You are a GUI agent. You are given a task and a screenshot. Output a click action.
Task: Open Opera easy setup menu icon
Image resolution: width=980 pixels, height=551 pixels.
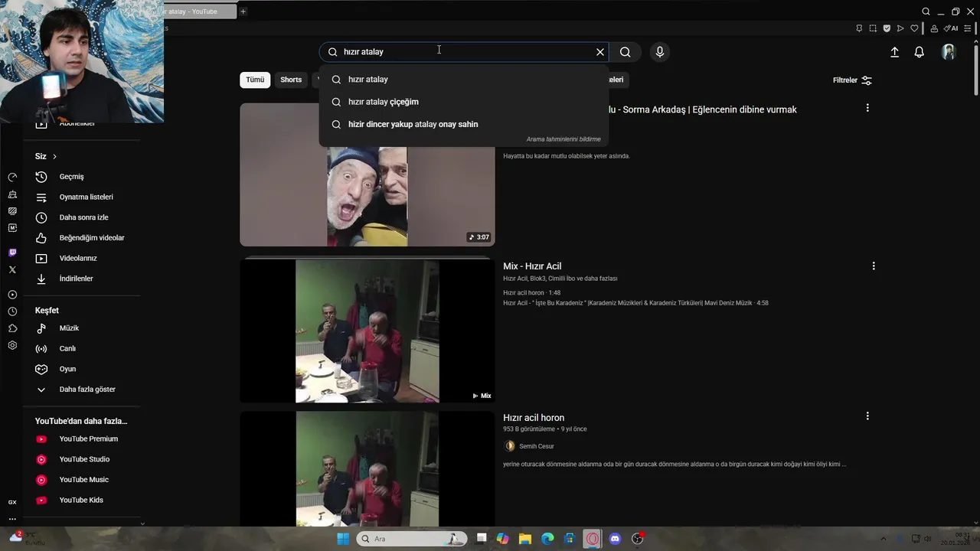[969, 28]
